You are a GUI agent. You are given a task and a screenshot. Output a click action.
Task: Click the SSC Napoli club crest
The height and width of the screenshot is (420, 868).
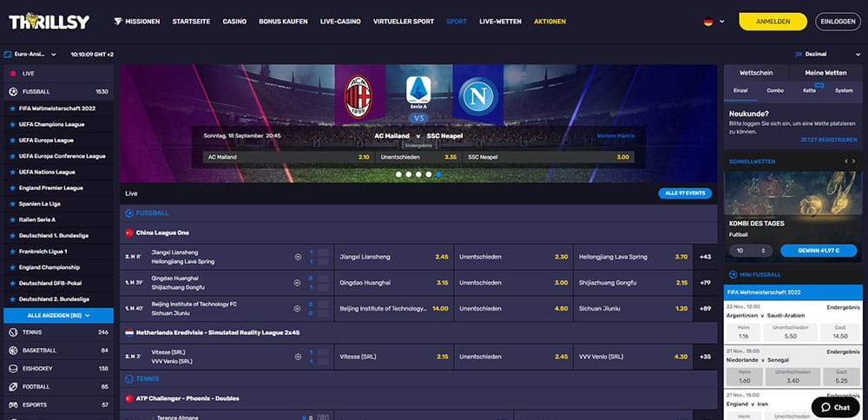(x=477, y=96)
